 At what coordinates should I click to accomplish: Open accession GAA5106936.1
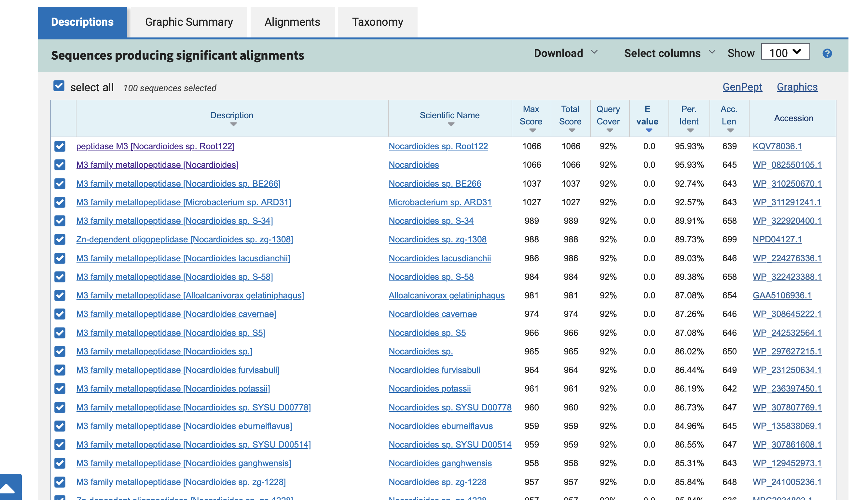coord(782,295)
